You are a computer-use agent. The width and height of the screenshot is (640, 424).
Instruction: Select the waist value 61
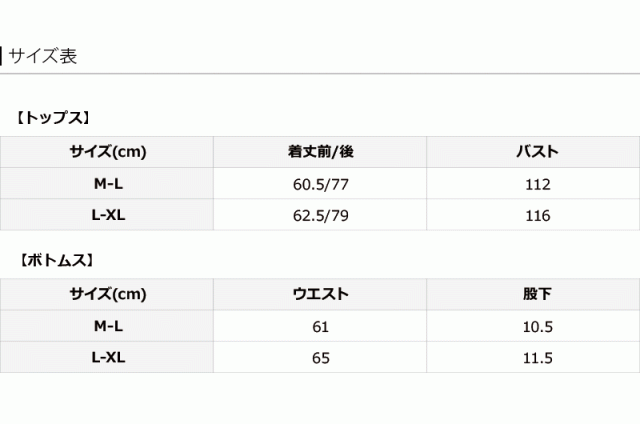coord(320,326)
